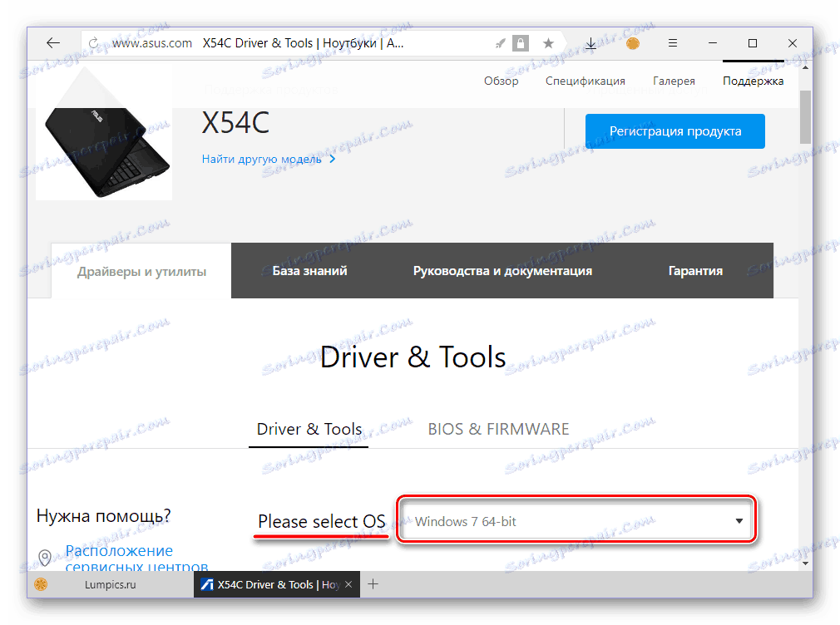Click the Найти другую модель link
Screen dimensions: 840x625
[x=261, y=159]
